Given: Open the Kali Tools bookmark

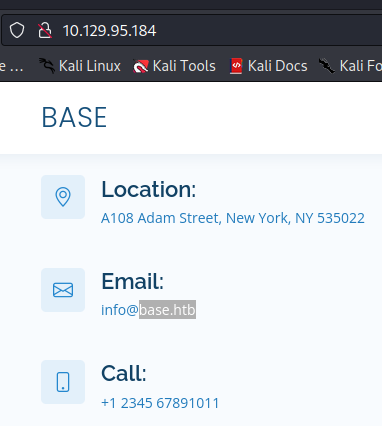Looking at the screenshot, I should 174,66.
